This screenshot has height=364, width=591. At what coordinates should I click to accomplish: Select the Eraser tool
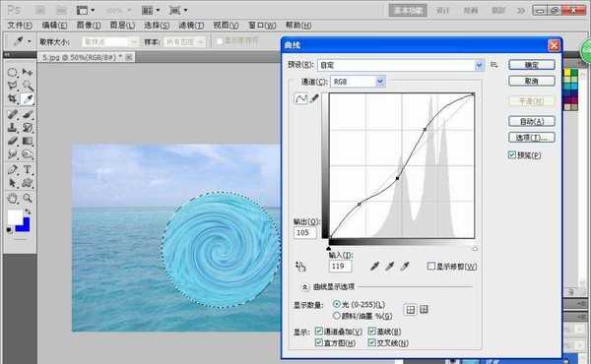[13, 141]
